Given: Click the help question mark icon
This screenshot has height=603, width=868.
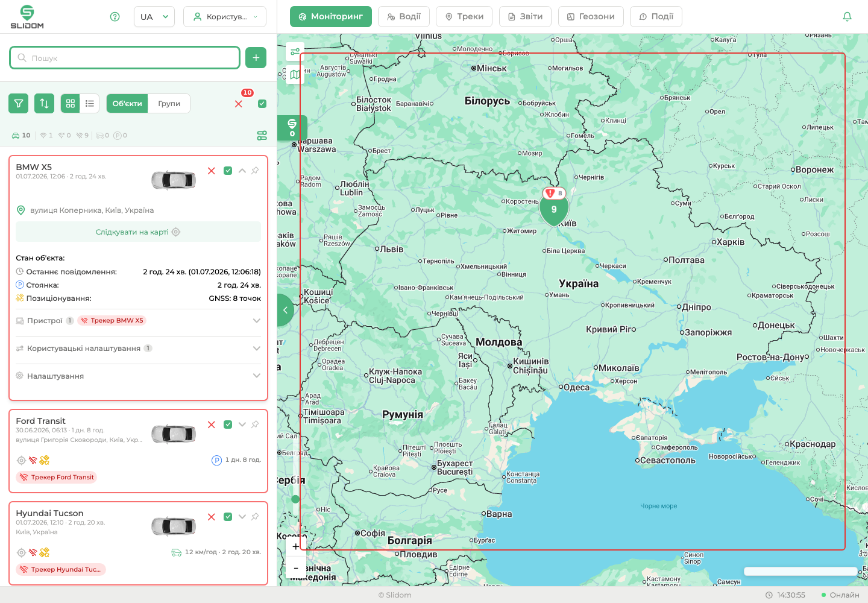Looking at the screenshot, I should (115, 16).
